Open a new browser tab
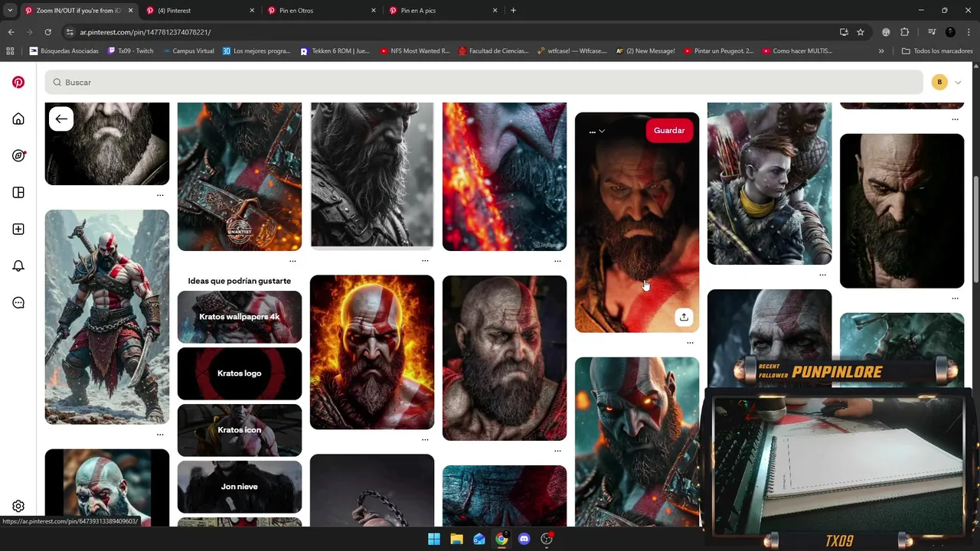The width and height of the screenshot is (980, 551). [513, 11]
